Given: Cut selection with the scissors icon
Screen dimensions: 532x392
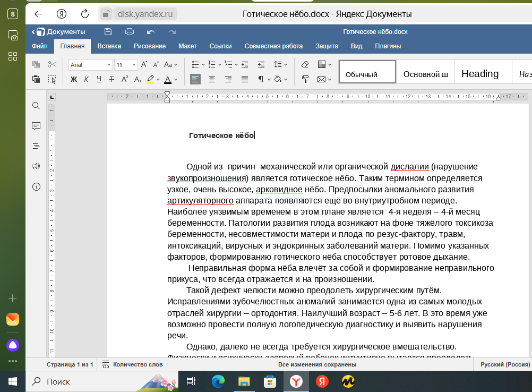Looking at the screenshot, I should coord(52,64).
